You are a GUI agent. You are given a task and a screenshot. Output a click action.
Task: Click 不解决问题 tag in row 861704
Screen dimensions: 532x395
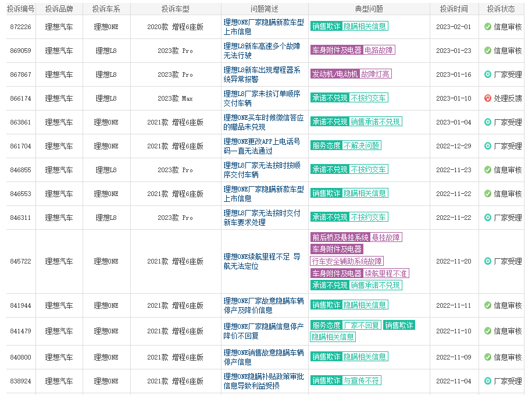pyautogui.click(x=361, y=145)
